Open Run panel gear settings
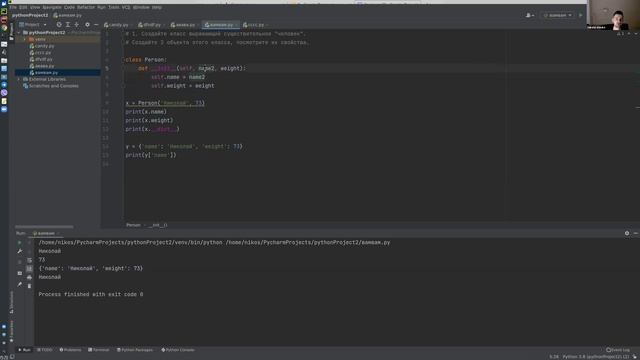 pyautogui.click(x=627, y=233)
